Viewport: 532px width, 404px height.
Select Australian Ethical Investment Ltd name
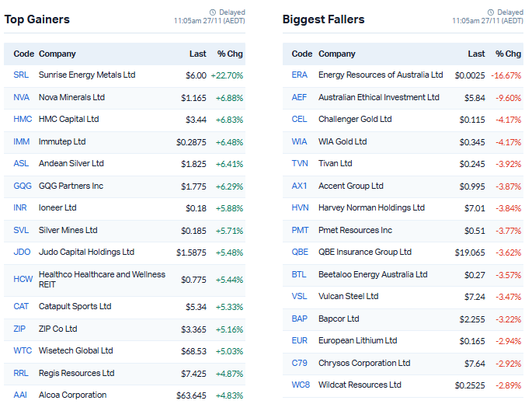pyautogui.click(x=379, y=97)
